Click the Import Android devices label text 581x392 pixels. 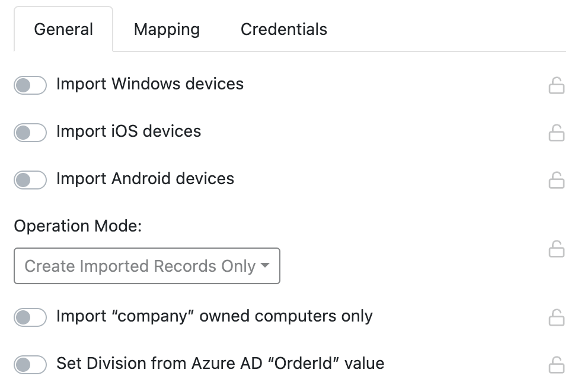(145, 179)
